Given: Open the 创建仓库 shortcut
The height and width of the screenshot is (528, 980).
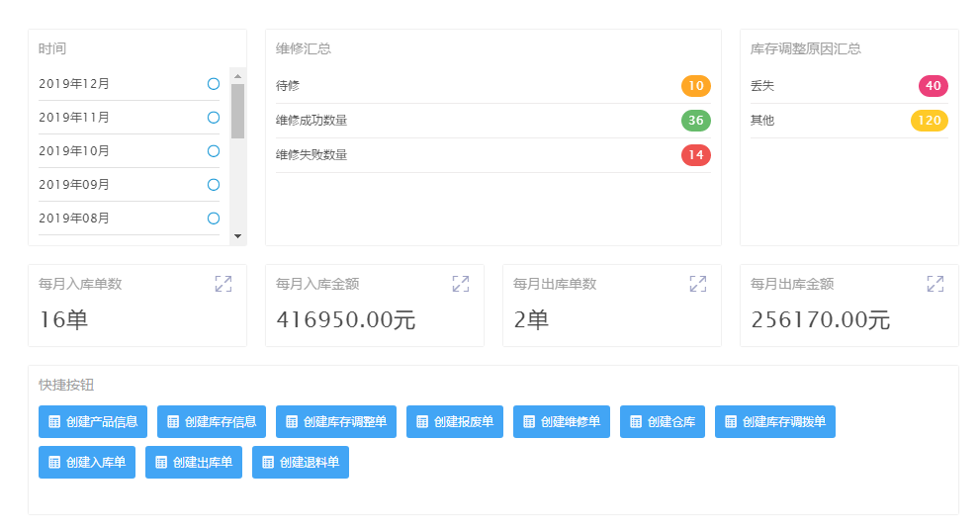Looking at the screenshot, I should [663, 422].
